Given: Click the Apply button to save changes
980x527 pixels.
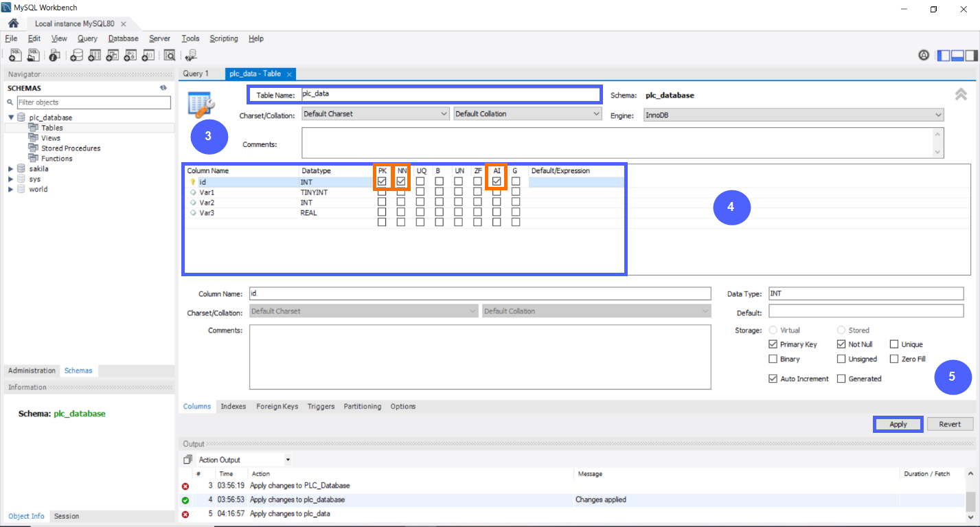Looking at the screenshot, I should click(x=897, y=424).
